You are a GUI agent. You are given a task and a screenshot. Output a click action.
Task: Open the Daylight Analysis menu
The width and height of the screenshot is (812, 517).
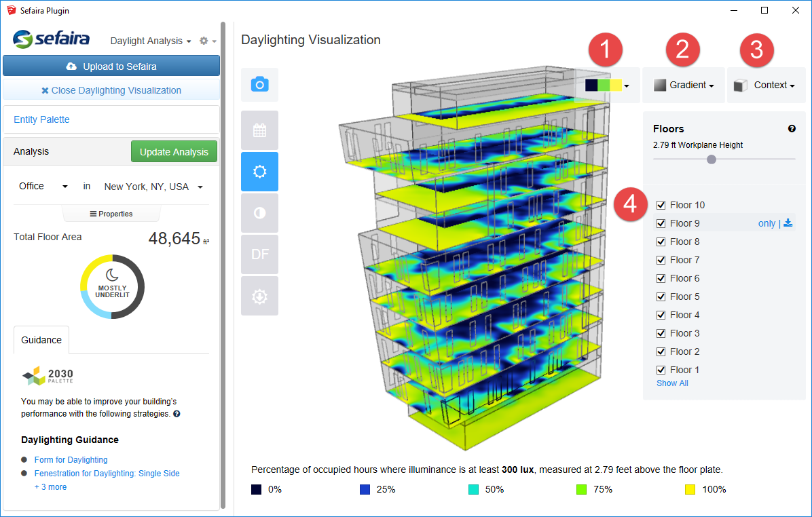tap(151, 41)
